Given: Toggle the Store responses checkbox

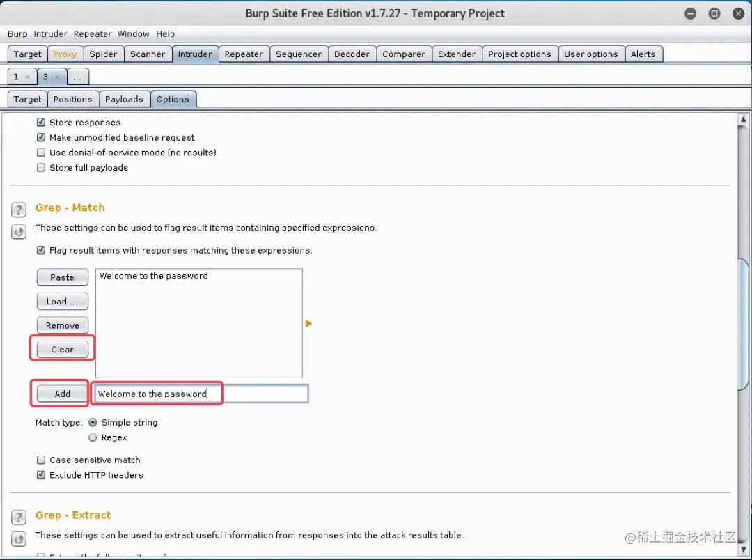Looking at the screenshot, I should click(41, 123).
